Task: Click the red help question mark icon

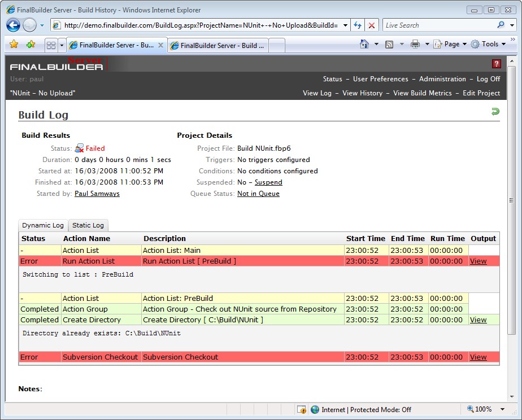Action: (497, 64)
